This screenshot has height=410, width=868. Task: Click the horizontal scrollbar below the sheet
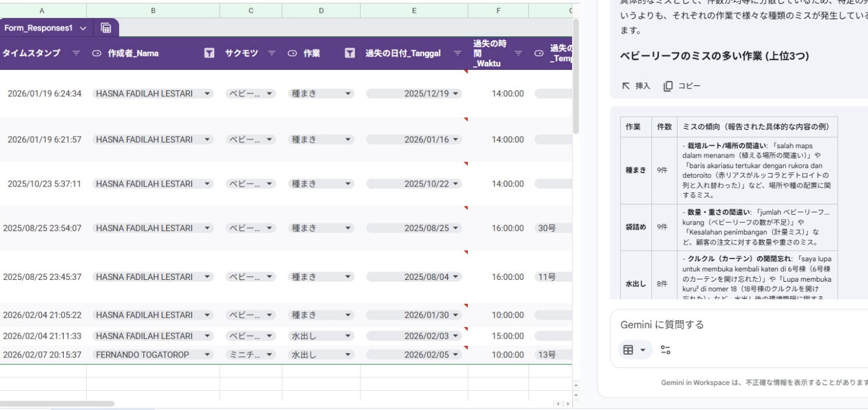click(57, 403)
